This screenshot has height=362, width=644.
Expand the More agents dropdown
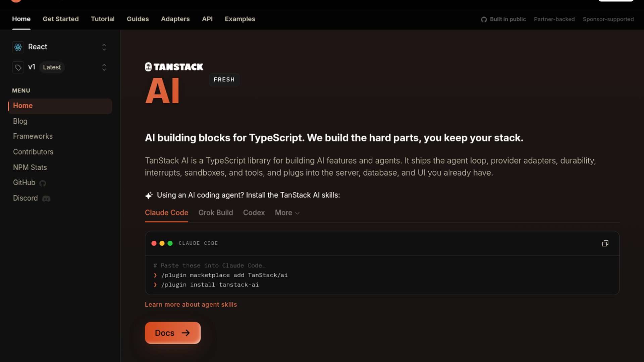pos(287,213)
